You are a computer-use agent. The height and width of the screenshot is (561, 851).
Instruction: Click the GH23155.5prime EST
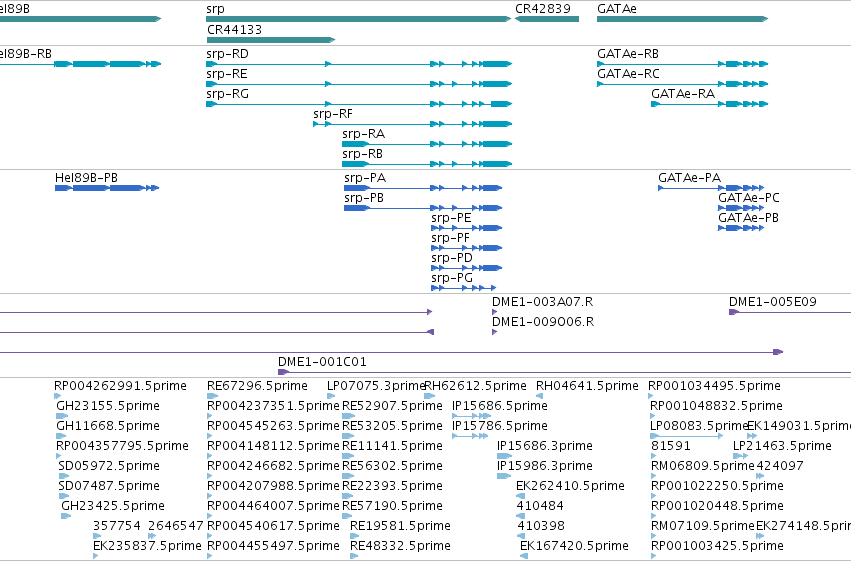[x=61, y=416]
